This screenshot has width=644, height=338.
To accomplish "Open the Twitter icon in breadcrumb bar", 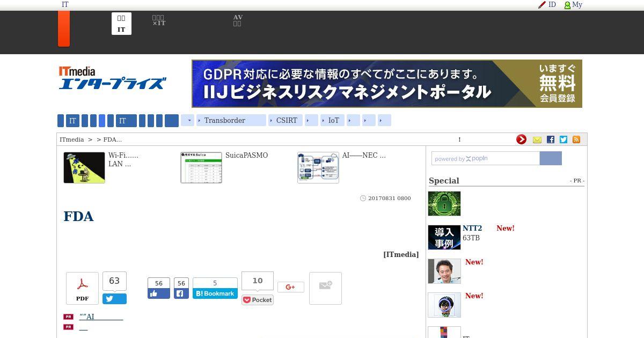I will 563,139.
